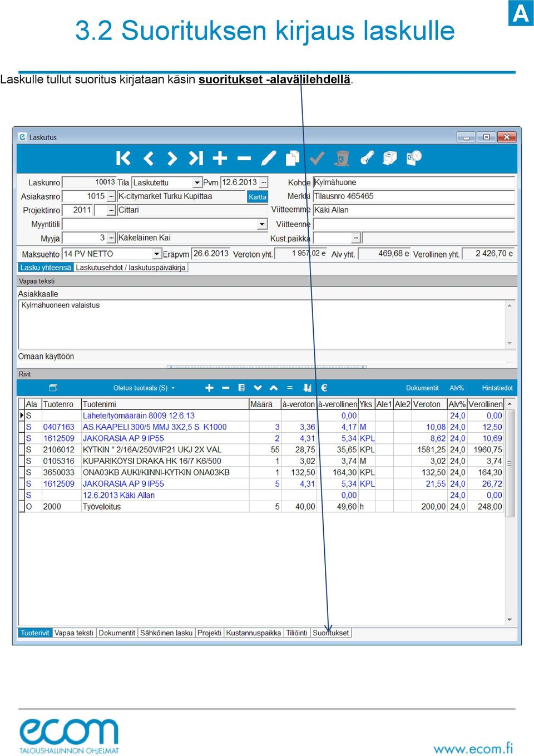Click the equals sign icon in Rivit toolbar
The width and height of the screenshot is (534, 756).
tap(290, 388)
